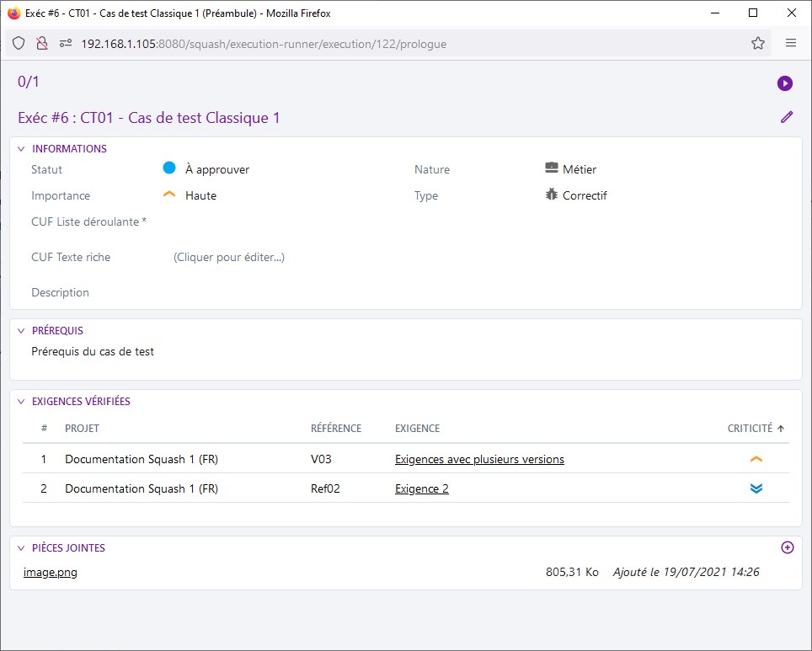The width and height of the screenshot is (812, 651).
Task: Open the Exigences avec plusieurs versions link
Action: 479,459
